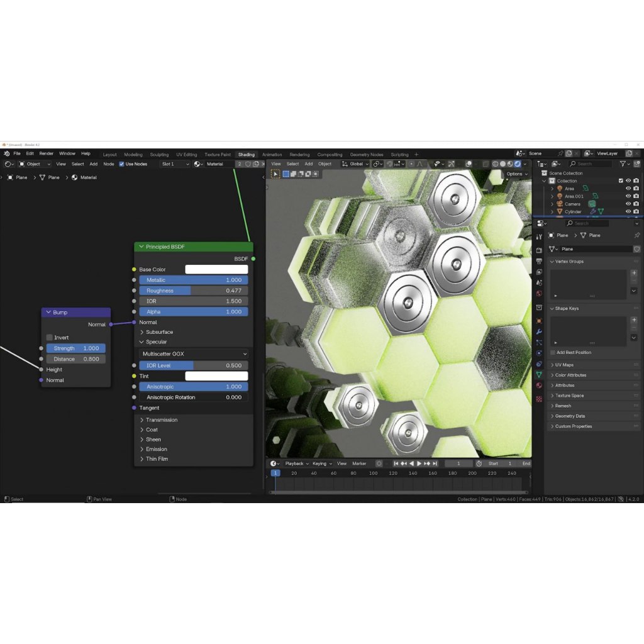This screenshot has height=644, width=644.
Task: Expand the UV Maps panel
Action: 564,365
